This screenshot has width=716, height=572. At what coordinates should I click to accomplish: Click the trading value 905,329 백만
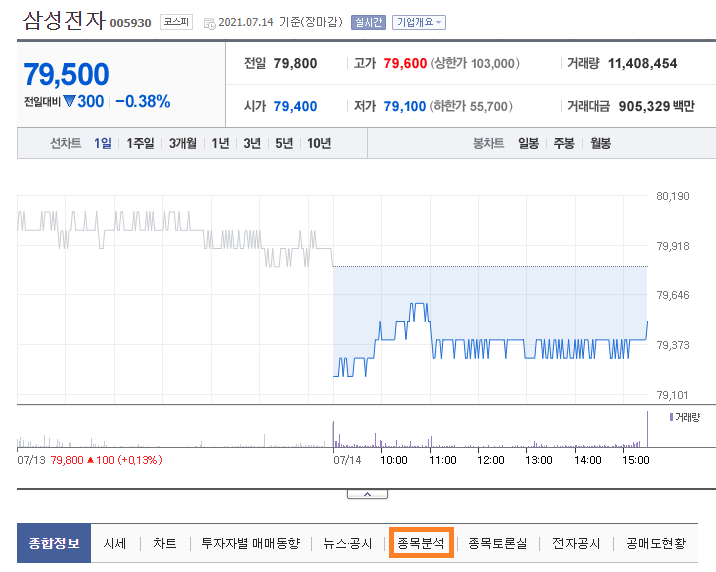pyautogui.click(x=657, y=106)
